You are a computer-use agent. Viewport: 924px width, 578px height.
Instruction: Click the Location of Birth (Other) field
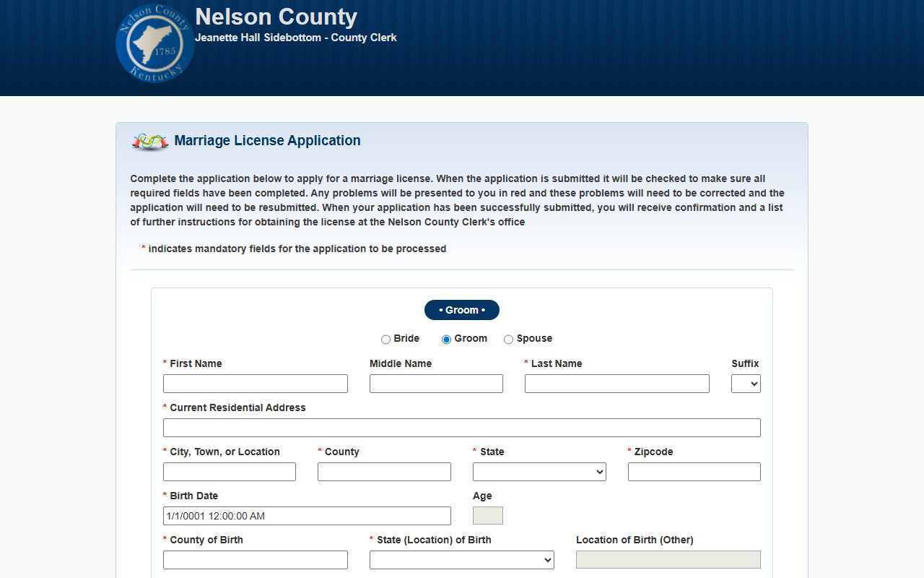click(668, 560)
